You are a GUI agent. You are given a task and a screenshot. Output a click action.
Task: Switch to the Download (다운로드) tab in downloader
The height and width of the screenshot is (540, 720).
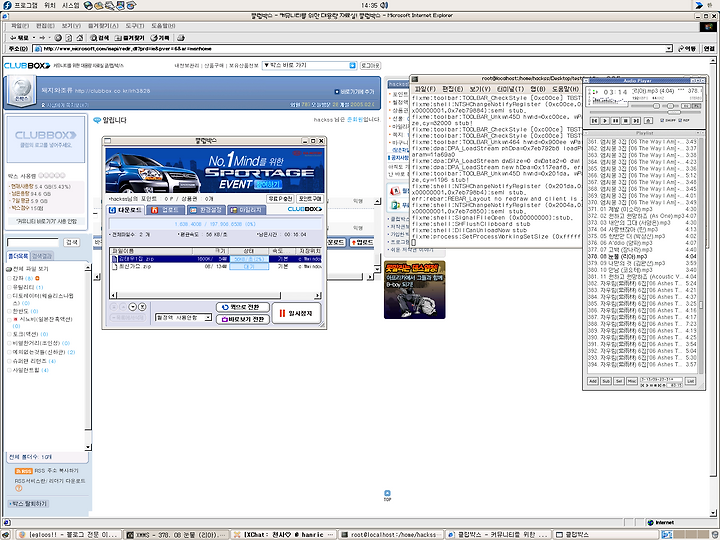[x=125, y=210]
